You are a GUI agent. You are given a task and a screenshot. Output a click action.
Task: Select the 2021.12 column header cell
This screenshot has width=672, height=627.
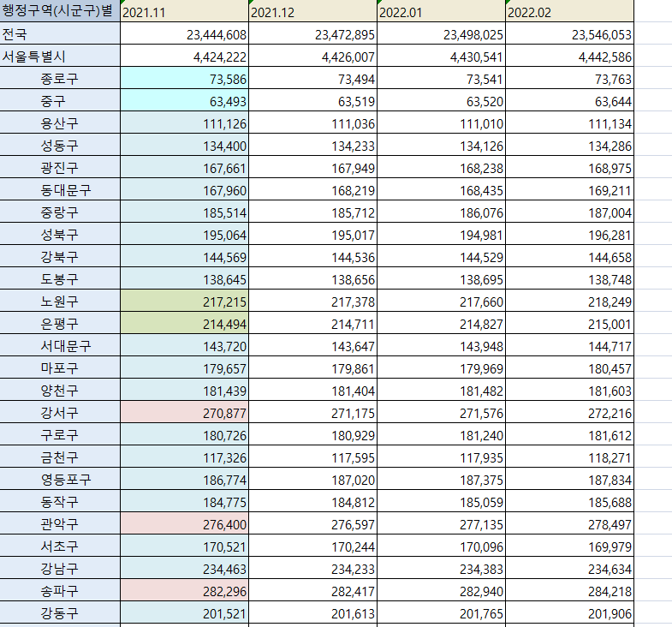[x=312, y=11]
